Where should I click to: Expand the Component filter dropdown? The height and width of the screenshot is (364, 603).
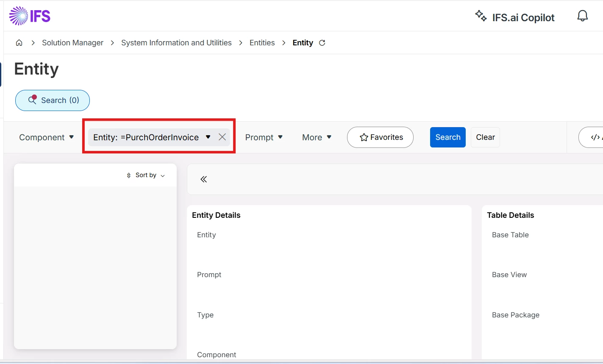tap(47, 137)
